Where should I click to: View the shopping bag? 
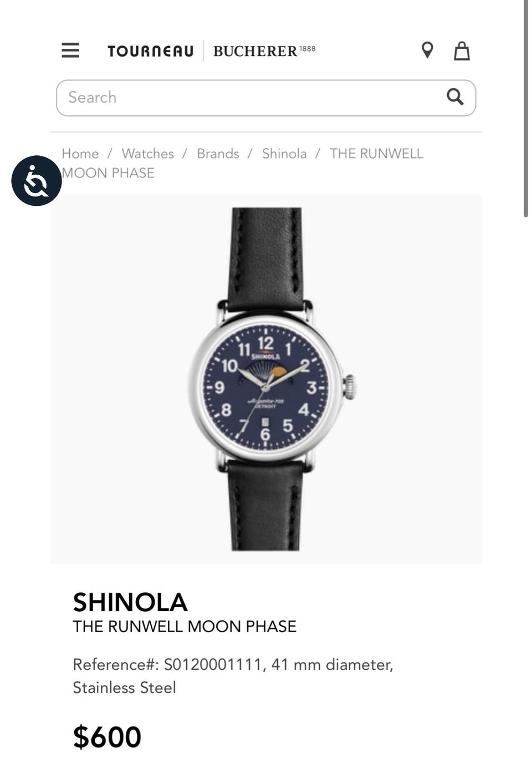pos(462,50)
